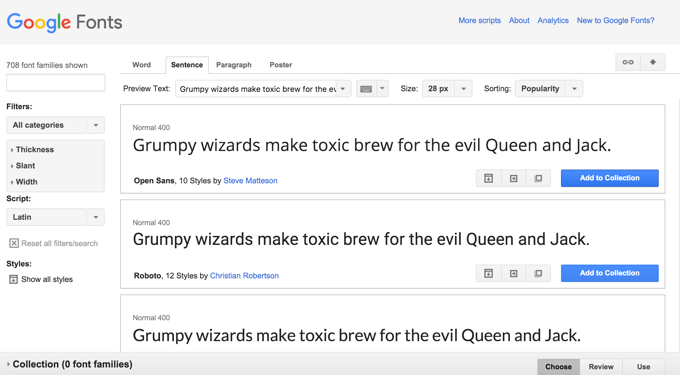Open the Sorting Popularity dropdown
Image resolution: width=680 pixels, height=375 pixels.
(549, 89)
